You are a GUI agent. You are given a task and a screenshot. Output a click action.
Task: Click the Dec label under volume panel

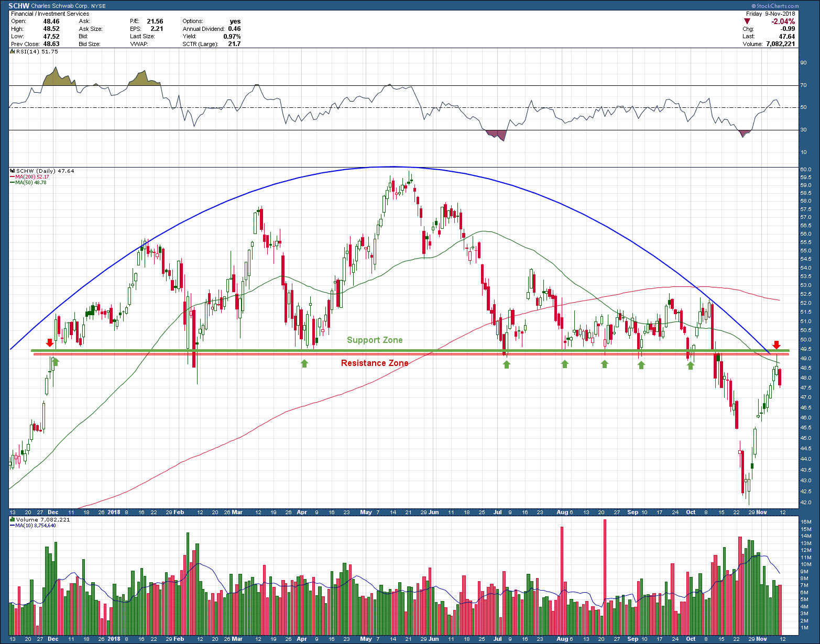point(53,639)
